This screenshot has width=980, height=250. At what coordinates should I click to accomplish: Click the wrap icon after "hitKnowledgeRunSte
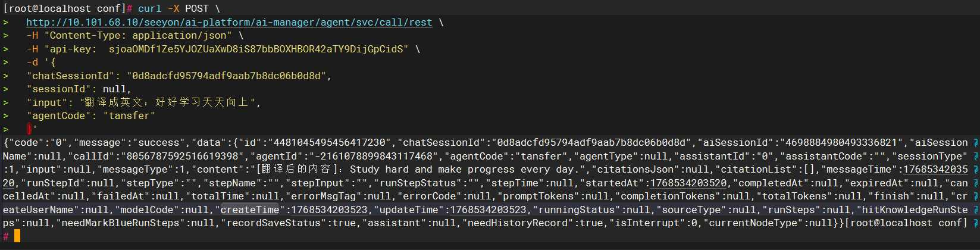point(975,210)
